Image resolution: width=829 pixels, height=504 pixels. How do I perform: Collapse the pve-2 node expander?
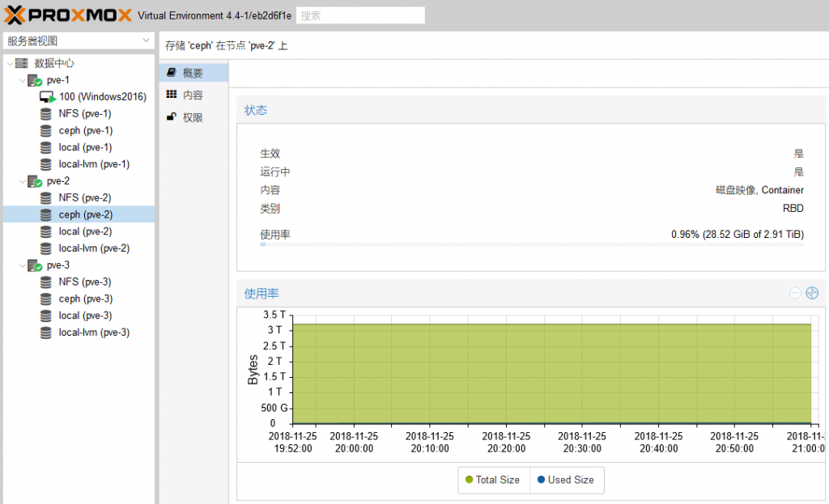[22, 181]
